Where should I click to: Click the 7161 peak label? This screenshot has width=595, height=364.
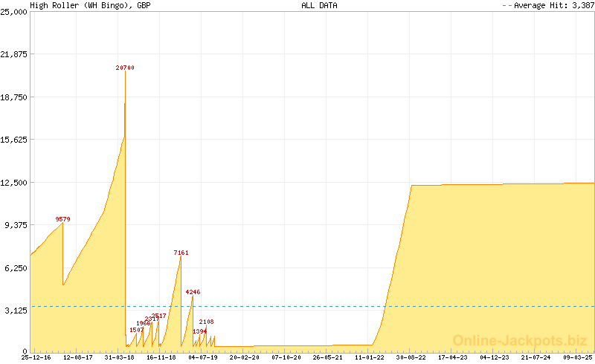point(181,253)
